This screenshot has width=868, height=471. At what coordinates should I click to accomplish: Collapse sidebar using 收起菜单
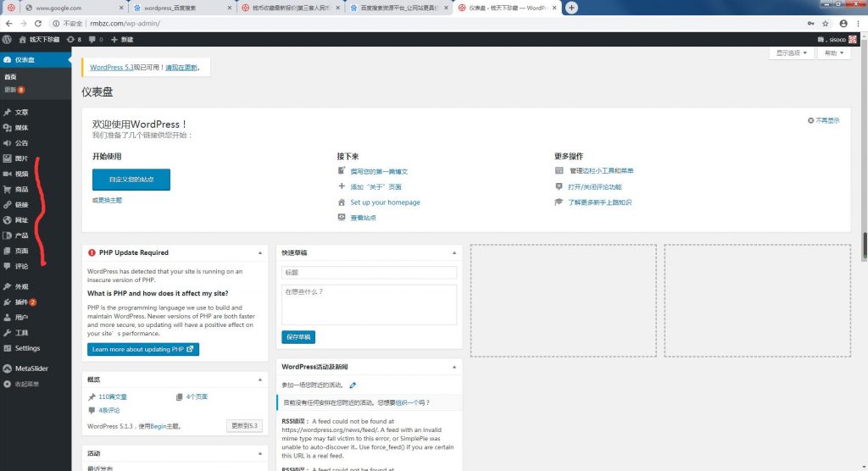36,384
